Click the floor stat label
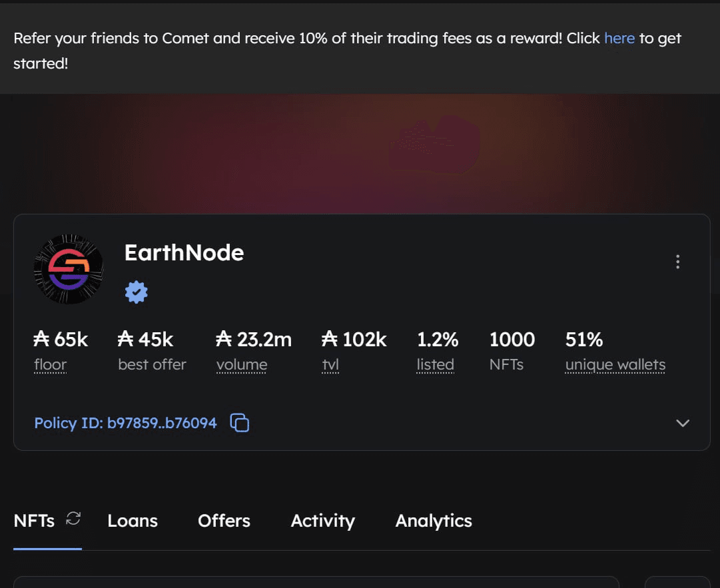This screenshot has width=720, height=588. click(51, 364)
